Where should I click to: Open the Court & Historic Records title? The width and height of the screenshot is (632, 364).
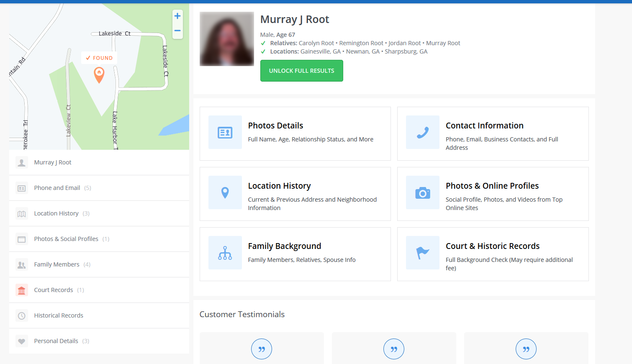(x=493, y=246)
